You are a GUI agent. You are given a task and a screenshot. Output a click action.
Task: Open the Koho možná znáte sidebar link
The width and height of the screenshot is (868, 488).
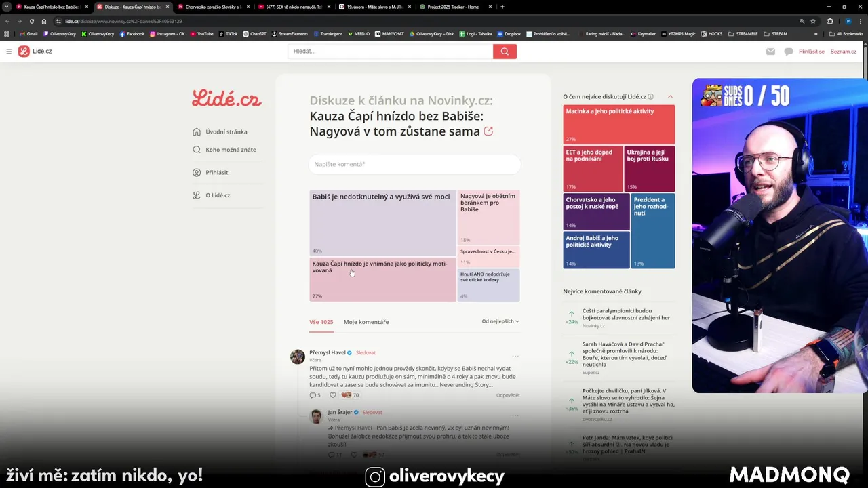click(231, 150)
